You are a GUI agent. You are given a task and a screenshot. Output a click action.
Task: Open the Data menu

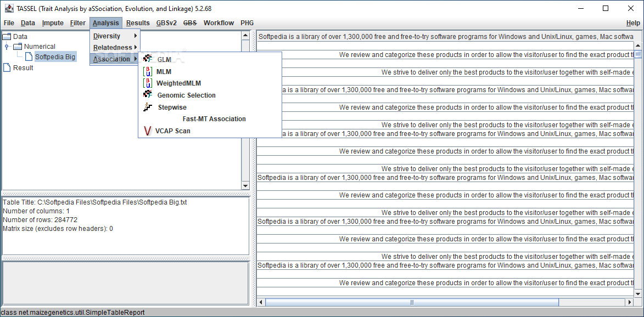[28, 23]
